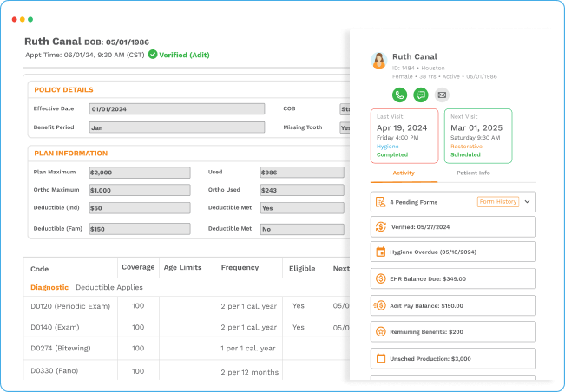Click Unsched Production: $3,000 row
Viewport: 565px width, 392px height.
coord(453,358)
